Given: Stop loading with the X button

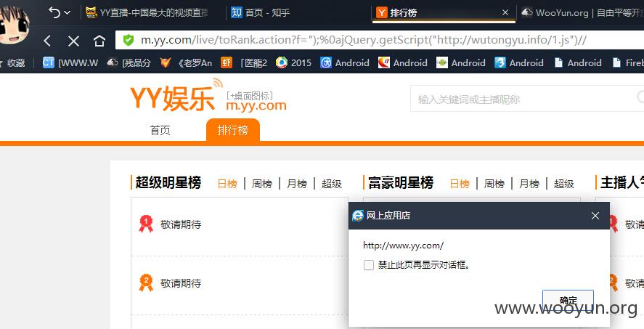Looking at the screenshot, I should click(73, 41).
